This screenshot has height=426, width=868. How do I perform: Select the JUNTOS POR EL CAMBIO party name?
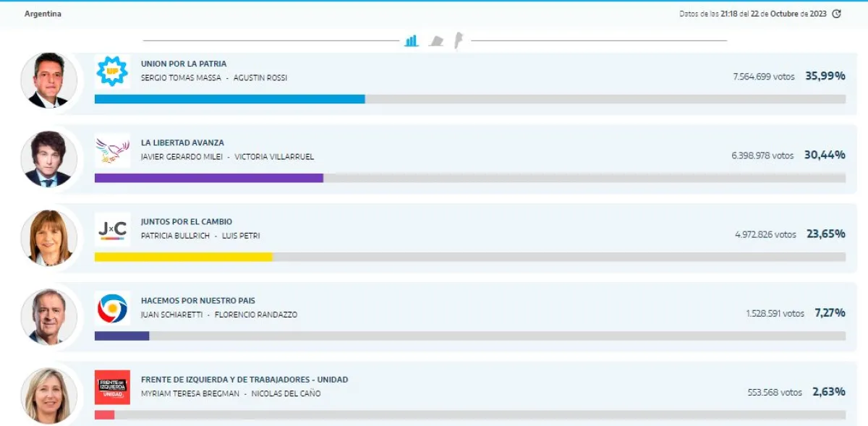(187, 221)
